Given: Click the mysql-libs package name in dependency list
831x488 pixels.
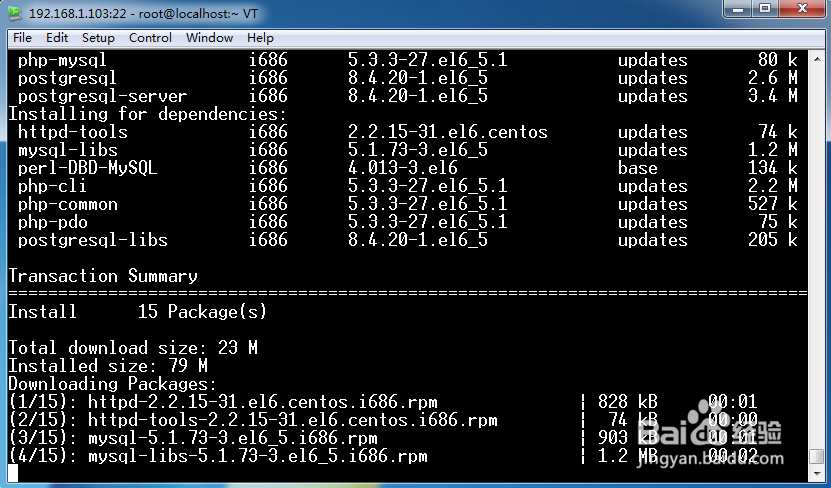Looking at the screenshot, I should [67, 150].
